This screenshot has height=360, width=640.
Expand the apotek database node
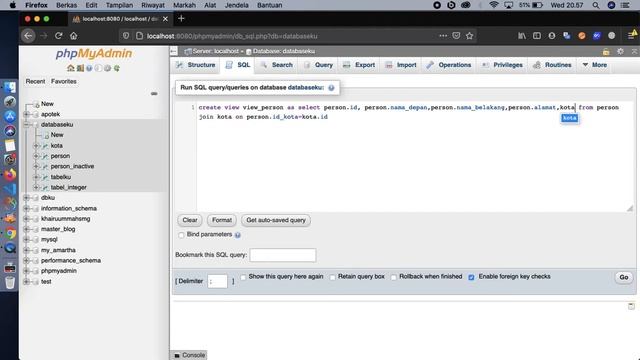click(x=27, y=114)
